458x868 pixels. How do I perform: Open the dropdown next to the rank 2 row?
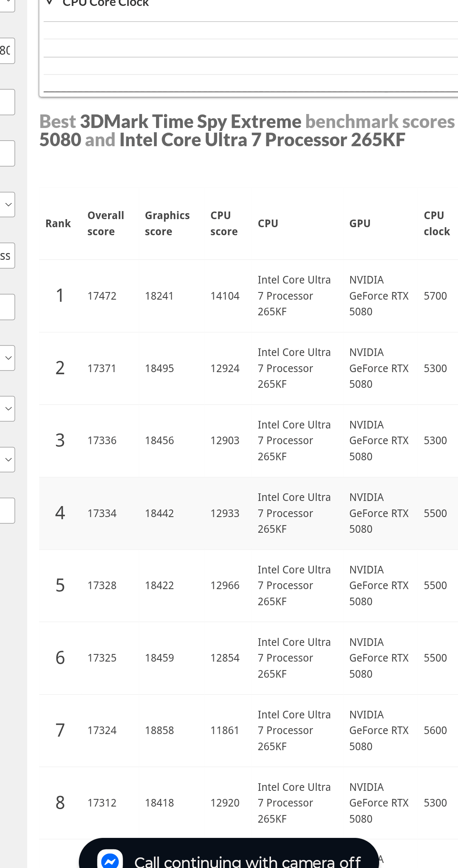(x=7, y=358)
